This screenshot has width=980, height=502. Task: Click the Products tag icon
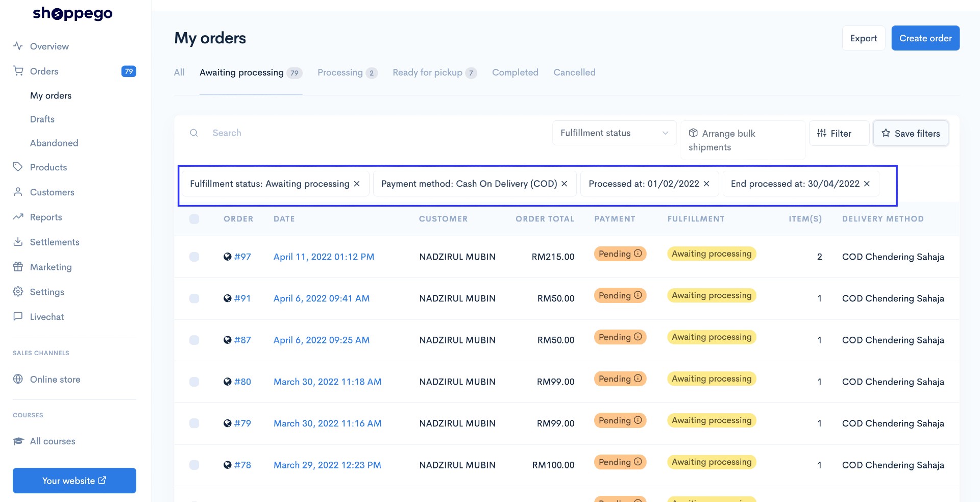click(x=18, y=167)
